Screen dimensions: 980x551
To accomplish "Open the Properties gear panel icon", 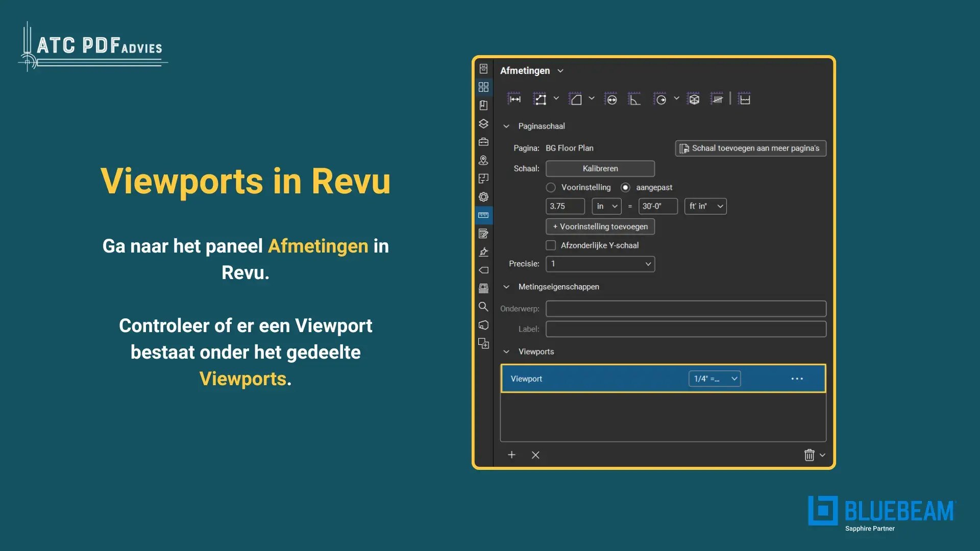I will point(483,197).
